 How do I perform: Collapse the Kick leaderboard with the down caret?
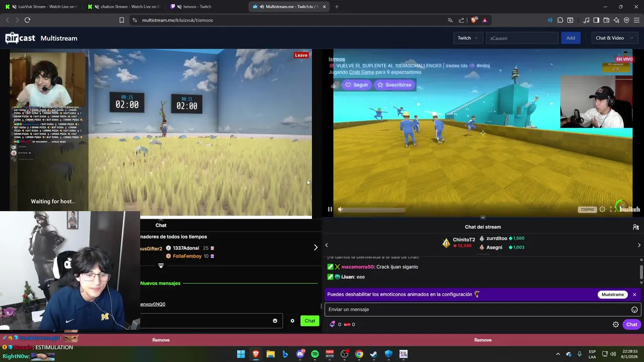[161, 265]
